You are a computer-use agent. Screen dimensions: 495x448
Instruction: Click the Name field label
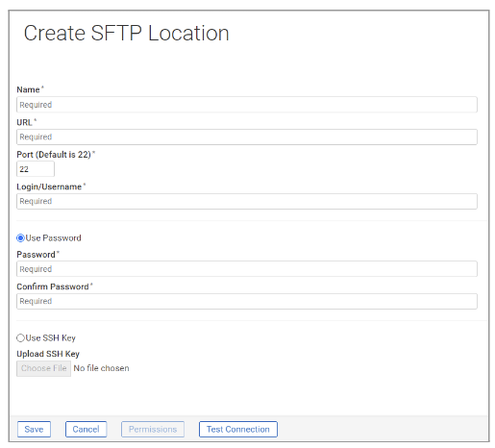tap(28, 89)
